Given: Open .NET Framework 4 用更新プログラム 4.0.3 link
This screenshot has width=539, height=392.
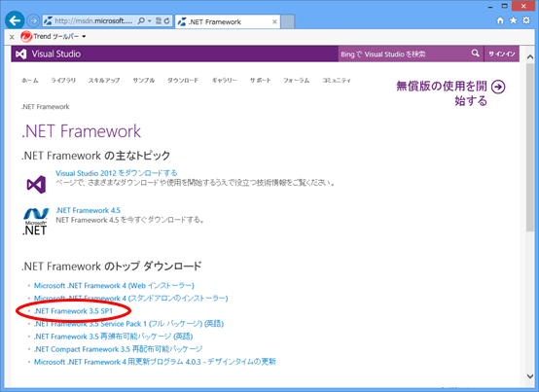Looking at the screenshot, I should click(155, 362).
